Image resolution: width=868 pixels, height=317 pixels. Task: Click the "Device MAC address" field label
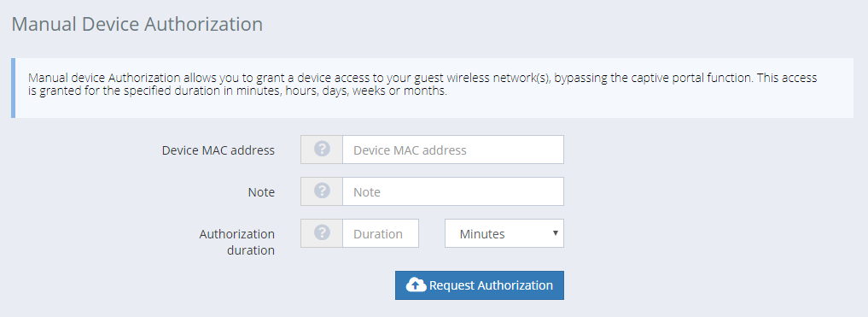click(218, 150)
